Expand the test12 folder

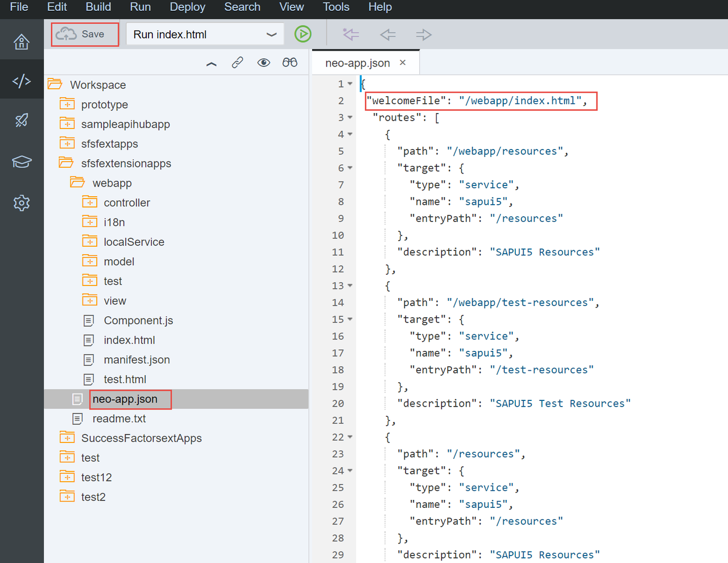67,477
